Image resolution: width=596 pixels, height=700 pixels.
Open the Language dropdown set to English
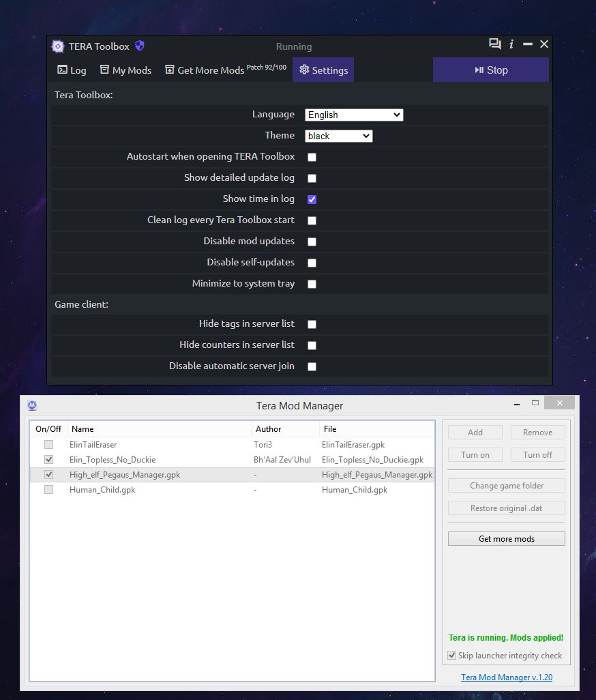pos(354,115)
